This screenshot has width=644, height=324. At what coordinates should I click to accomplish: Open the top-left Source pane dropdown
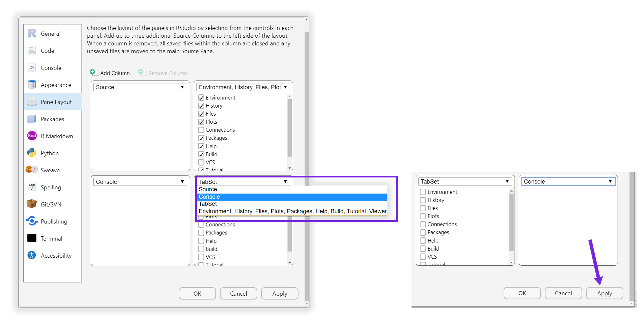click(x=140, y=87)
